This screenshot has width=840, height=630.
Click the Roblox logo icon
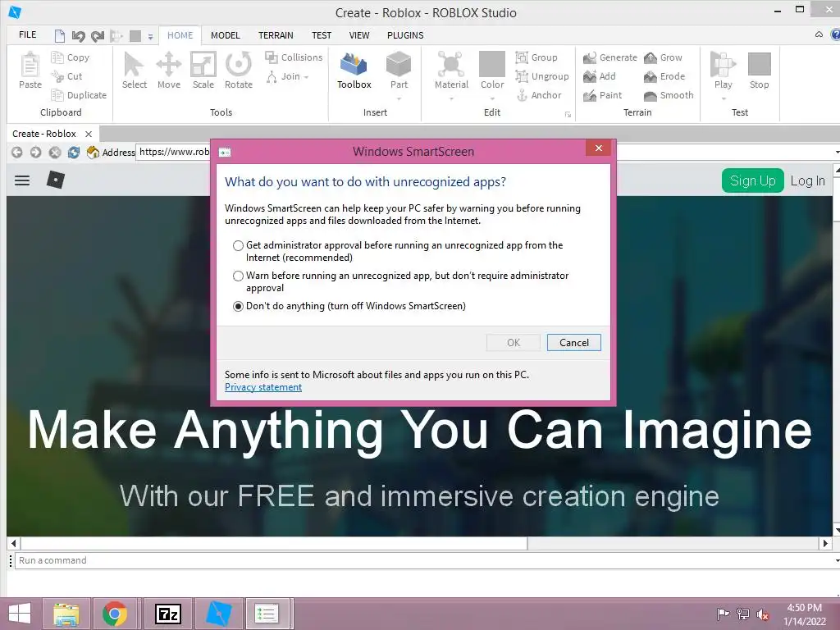56,180
